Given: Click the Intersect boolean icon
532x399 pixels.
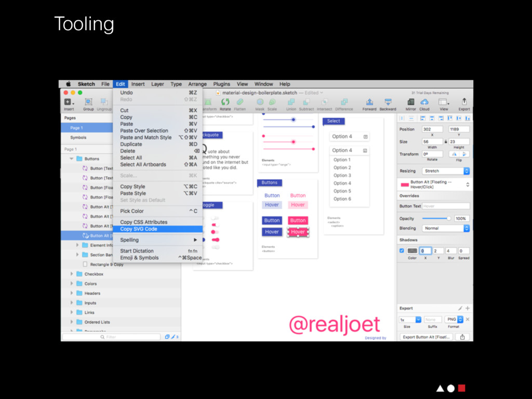Looking at the screenshot, I should (324, 102).
